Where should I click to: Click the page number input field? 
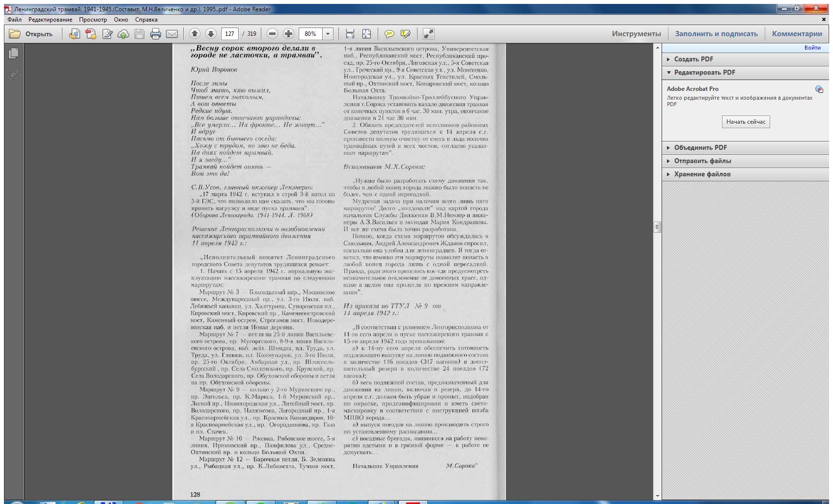click(x=229, y=34)
